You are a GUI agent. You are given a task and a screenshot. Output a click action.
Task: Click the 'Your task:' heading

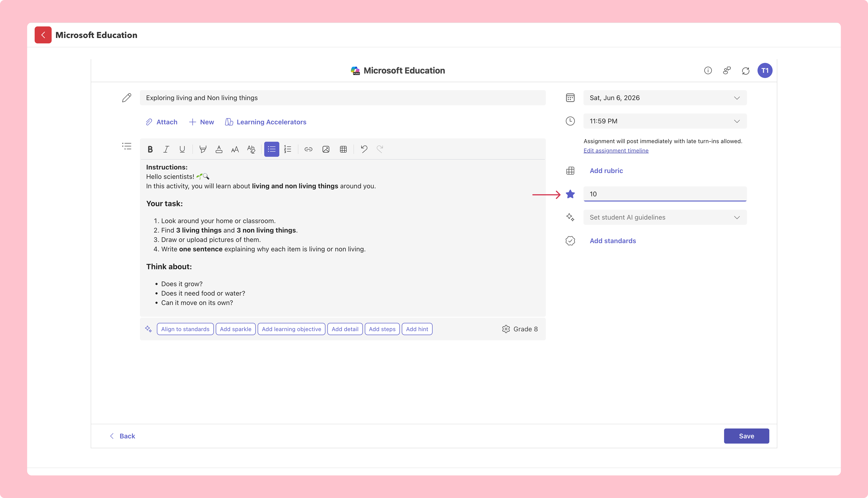pyautogui.click(x=164, y=204)
